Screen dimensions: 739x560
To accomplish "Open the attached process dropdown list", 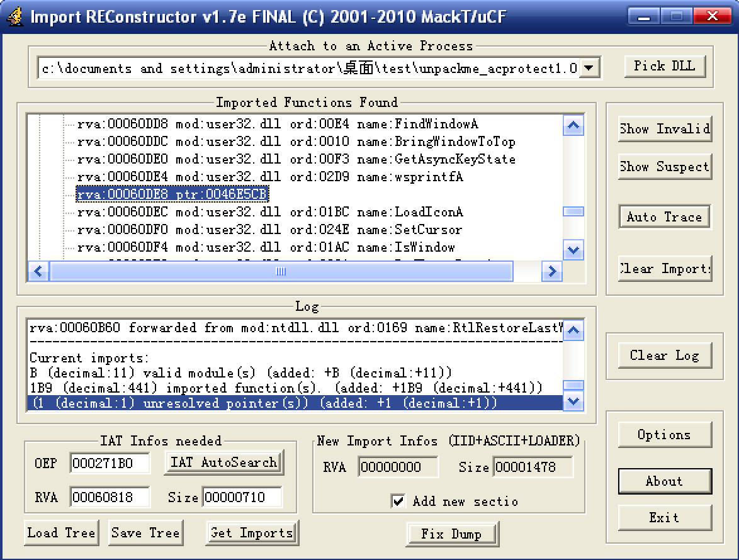I will (589, 68).
